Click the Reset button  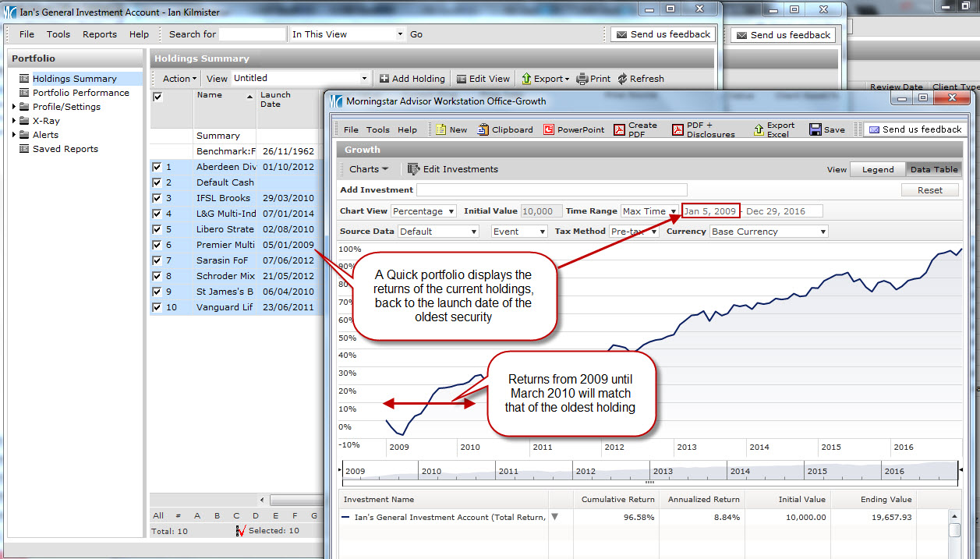[929, 190]
